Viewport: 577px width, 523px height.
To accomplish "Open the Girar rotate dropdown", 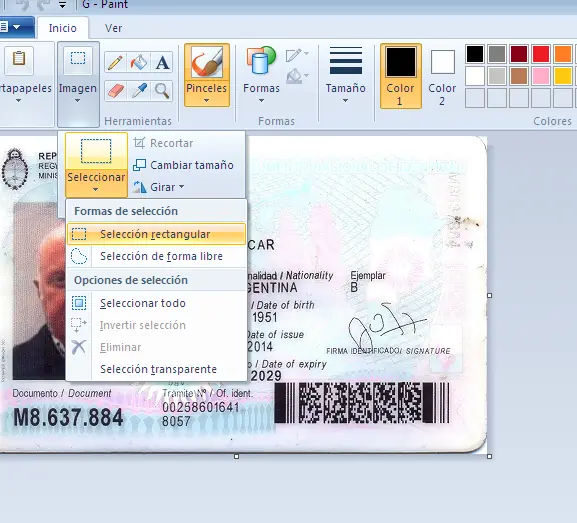I will [x=158, y=187].
